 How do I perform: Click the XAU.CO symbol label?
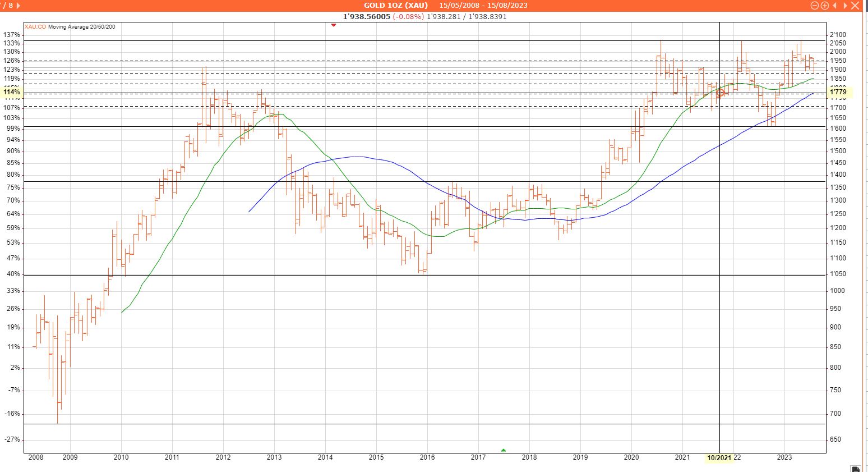pos(35,27)
